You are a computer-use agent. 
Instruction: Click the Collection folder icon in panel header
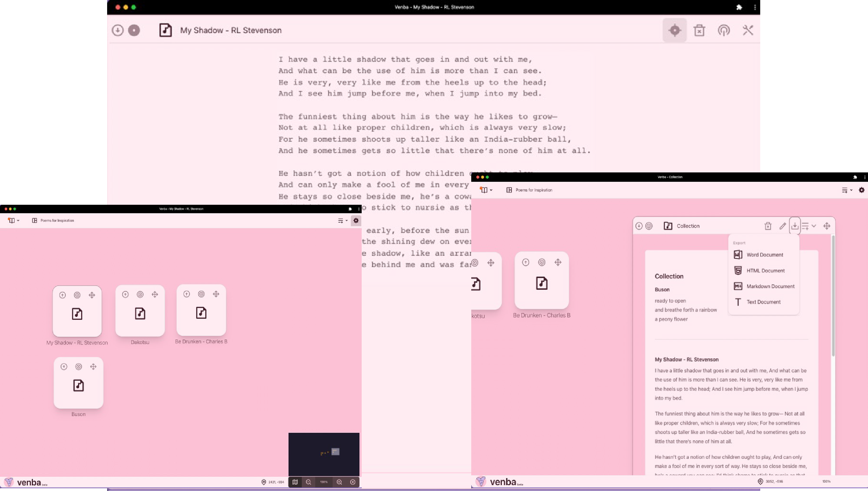[x=668, y=226]
